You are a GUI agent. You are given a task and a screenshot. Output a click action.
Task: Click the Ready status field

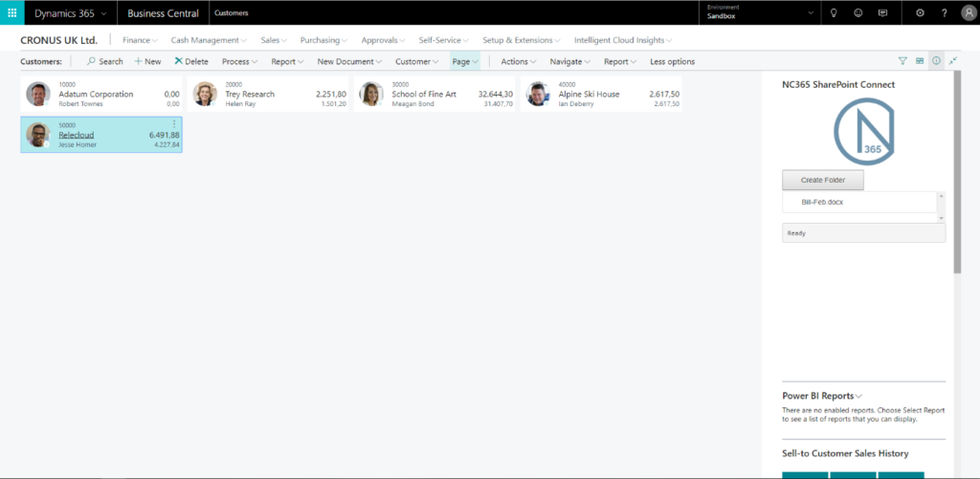(x=864, y=232)
